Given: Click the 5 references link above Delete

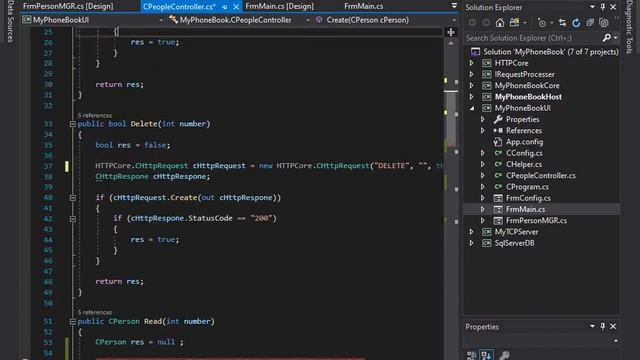Looking at the screenshot, I should click(95, 116).
